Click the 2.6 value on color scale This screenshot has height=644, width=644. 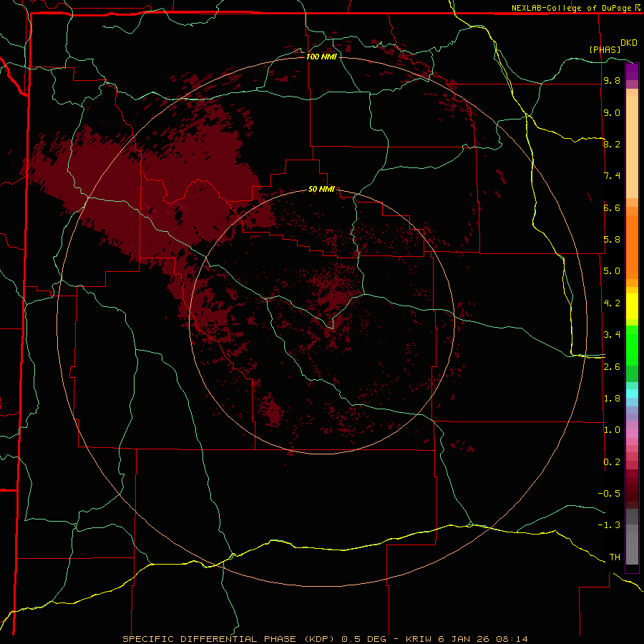pos(612,367)
